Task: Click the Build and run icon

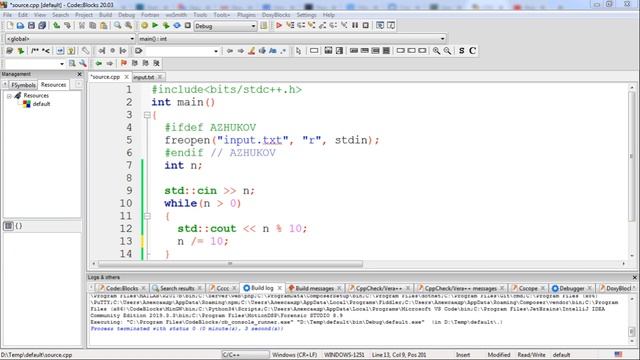Action: pyautogui.click(x=166, y=26)
